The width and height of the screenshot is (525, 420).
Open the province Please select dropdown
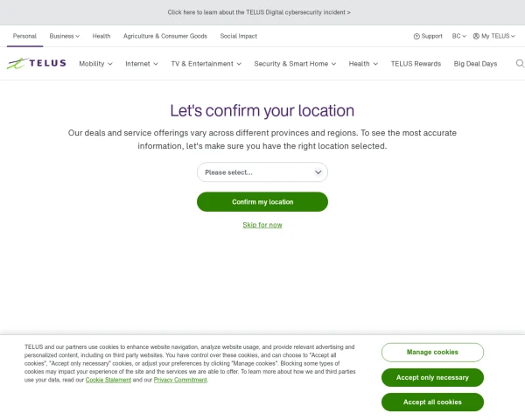click(x=262, y=172)
